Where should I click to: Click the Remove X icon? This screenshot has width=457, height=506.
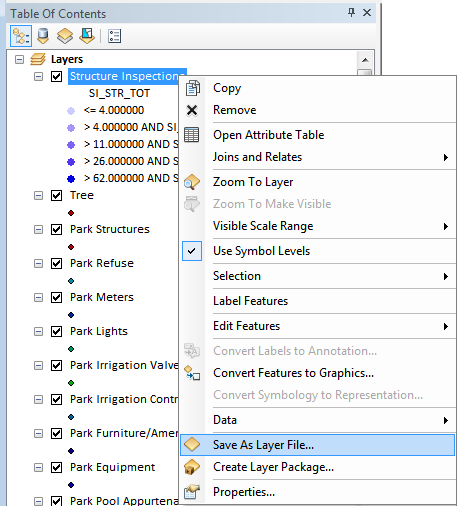click(192, 110)
